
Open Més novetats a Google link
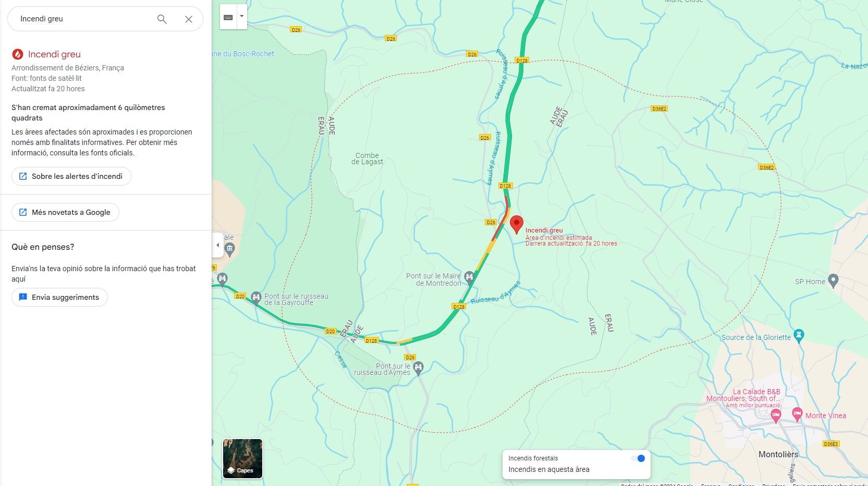pyautogui.click(x=65, y=212)
